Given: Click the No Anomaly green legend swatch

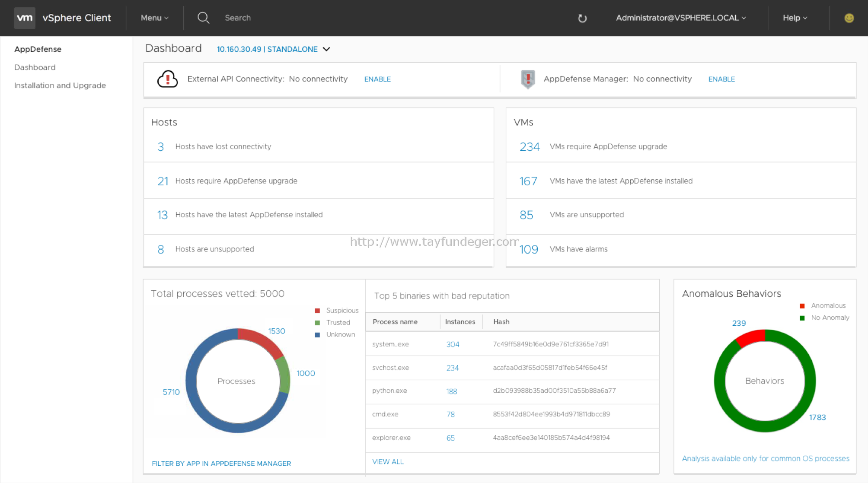Looking at the screenshot, I should (802, 318).
